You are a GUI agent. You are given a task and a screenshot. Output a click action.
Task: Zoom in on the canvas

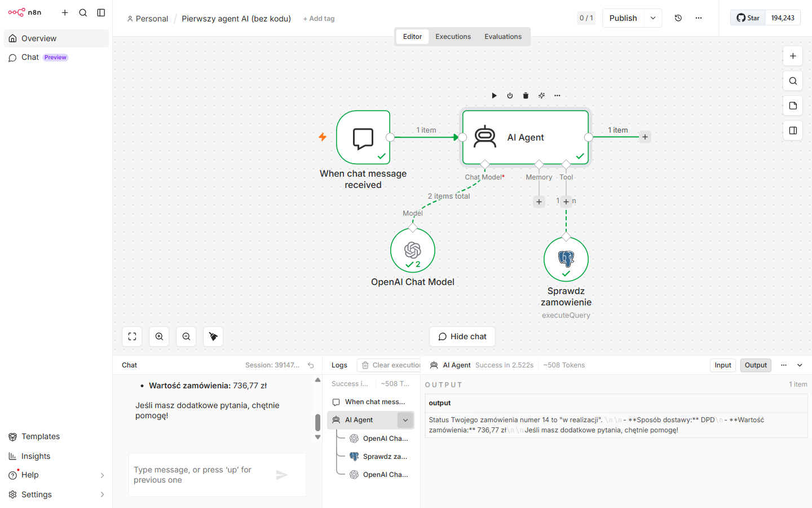(160, 336)
